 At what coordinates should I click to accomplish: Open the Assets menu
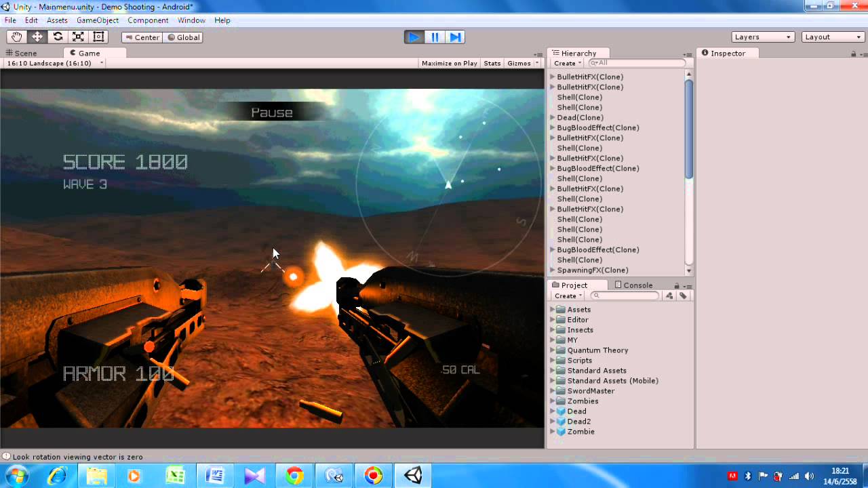[57, 20]
